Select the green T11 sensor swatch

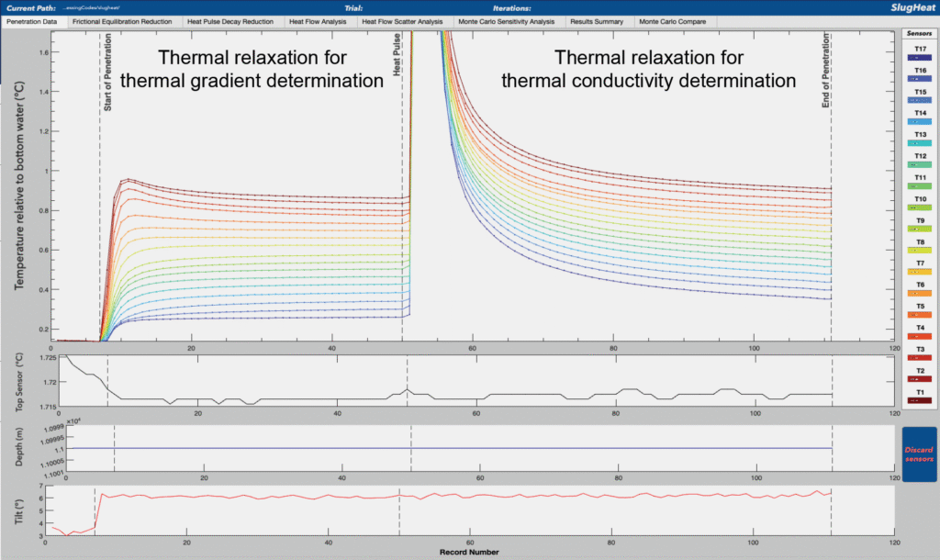point(918,185)
